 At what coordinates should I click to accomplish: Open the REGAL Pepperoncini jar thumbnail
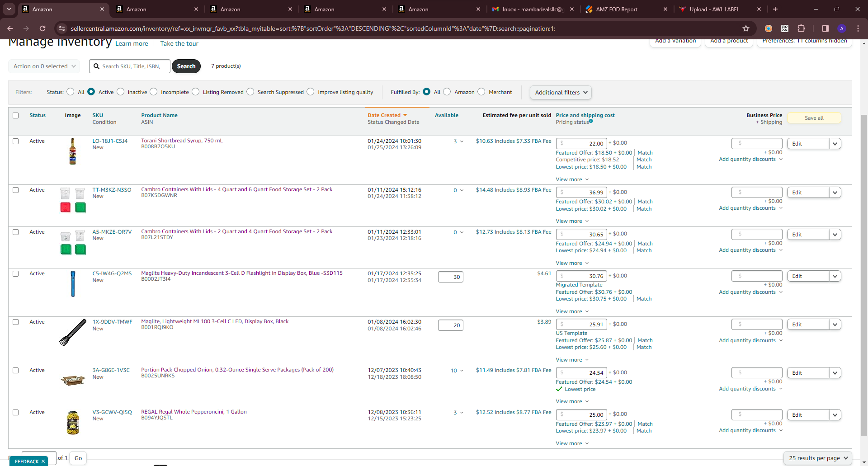[x=73, y=423]
